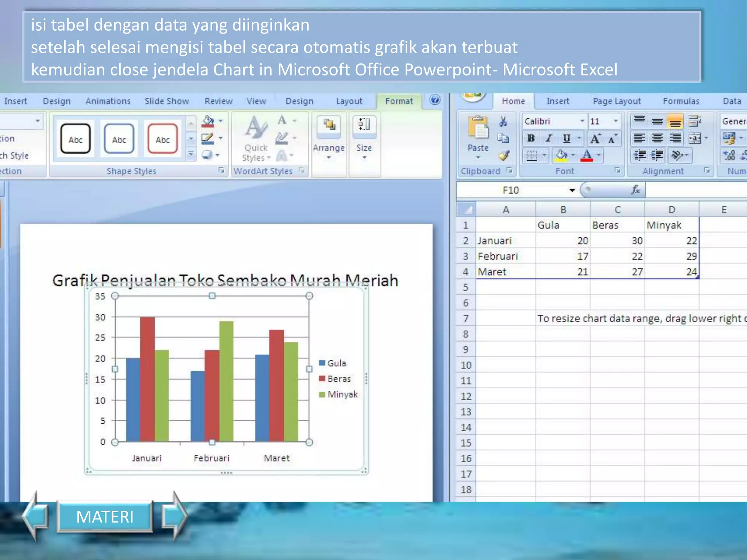The width and height of the screenshot is (747, 560).
Task: Open the font size 11 dropdown
Action: [x=616, y=121]
